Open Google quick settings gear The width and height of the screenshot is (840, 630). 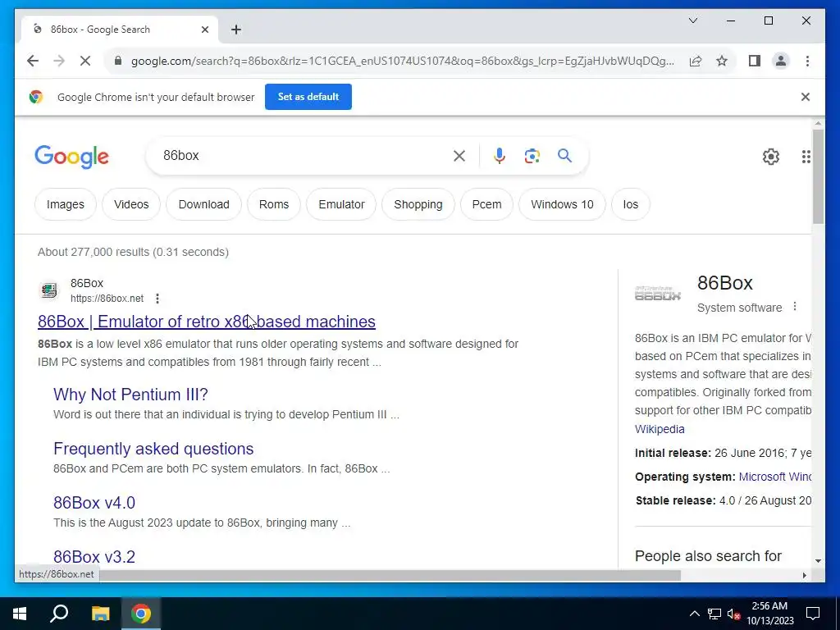[x=770, y=157]
